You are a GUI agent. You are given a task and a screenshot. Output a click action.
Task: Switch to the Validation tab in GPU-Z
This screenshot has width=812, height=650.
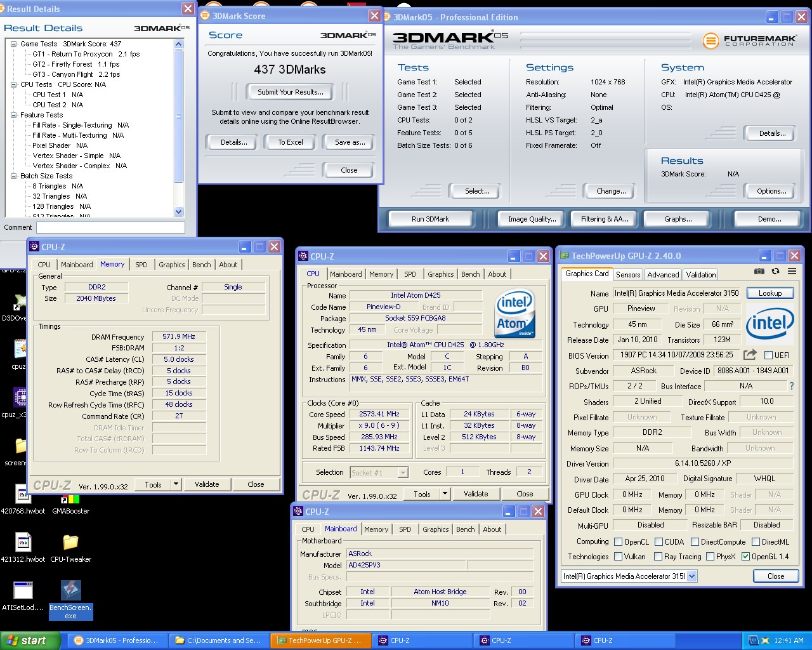point(701,275)
